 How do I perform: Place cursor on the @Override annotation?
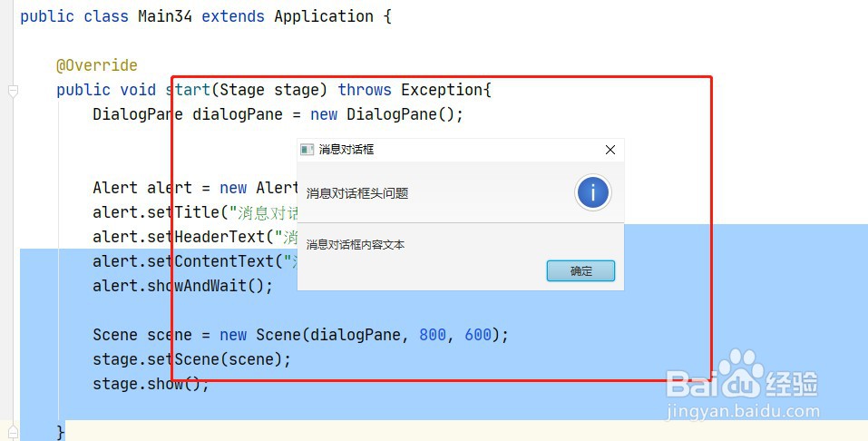97,65
